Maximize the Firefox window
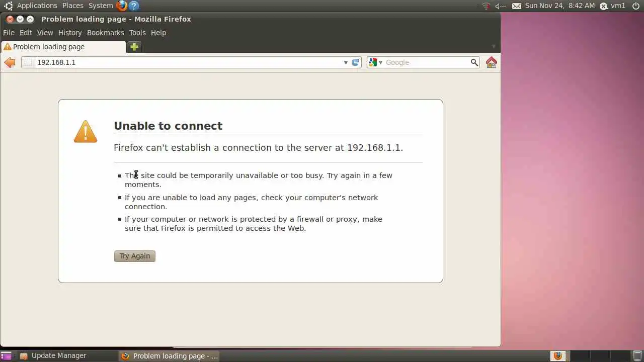This screenshot has width=644, height=362. [30, 19]
